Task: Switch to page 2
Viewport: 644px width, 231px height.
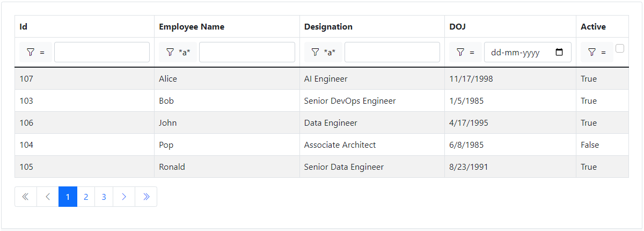Action: [x=86, y=197]
